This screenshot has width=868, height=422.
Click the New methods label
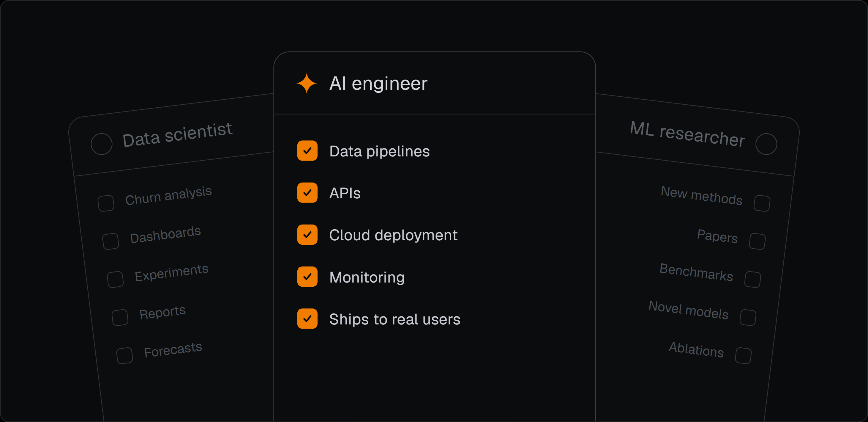(x=702, y=196)
